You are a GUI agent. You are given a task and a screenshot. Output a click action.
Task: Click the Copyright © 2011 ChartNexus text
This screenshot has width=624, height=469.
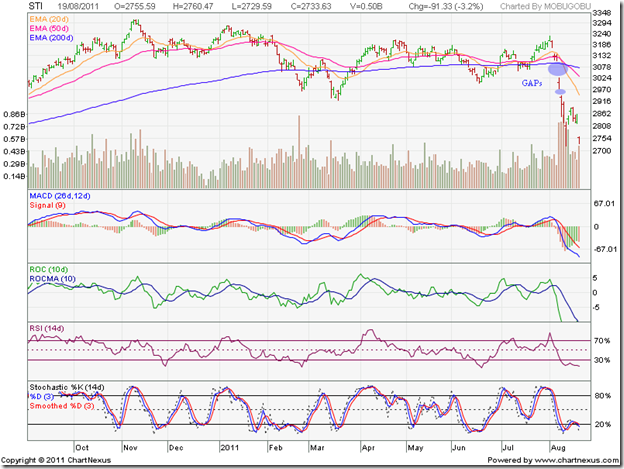56,460
